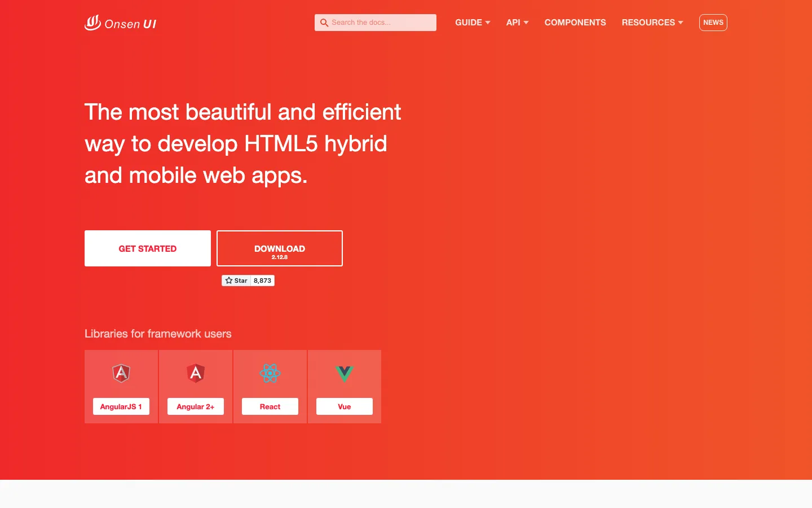812x508 pixels.
Task: Click the AngularJS 1 shield icon
Action: tap(121, 373)
